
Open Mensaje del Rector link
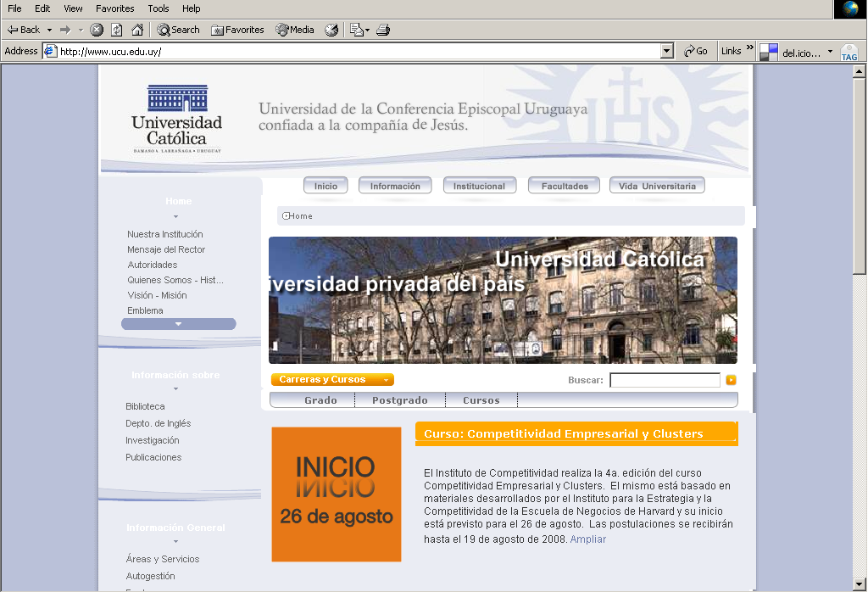tap(166, 249)
